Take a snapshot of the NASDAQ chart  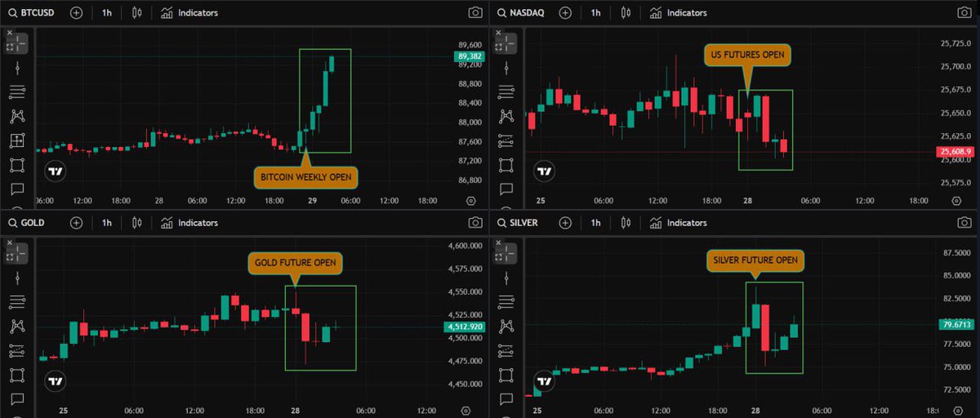pos(964,13)
